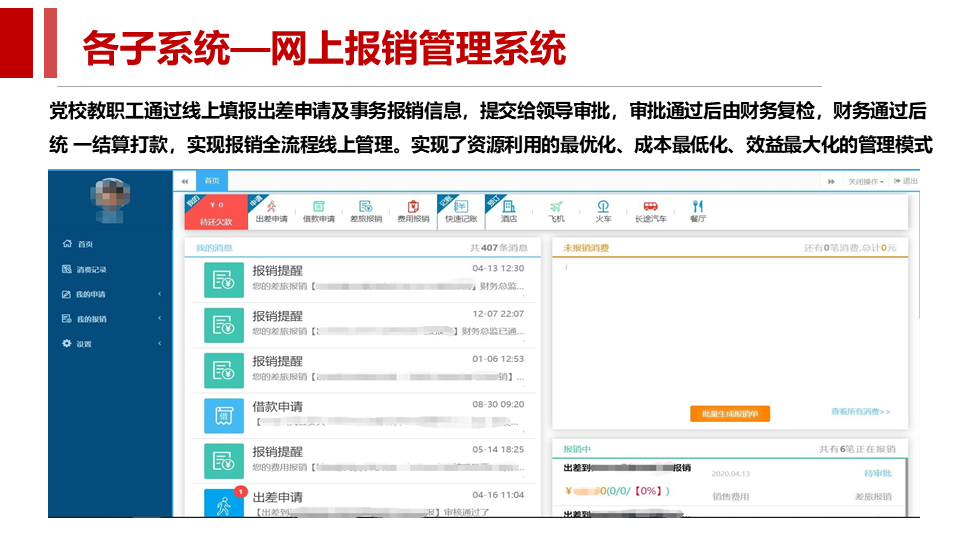The image size is (960, 540).
Task: Open the 餐厅 restaurant icon
Action: point(698,211)
